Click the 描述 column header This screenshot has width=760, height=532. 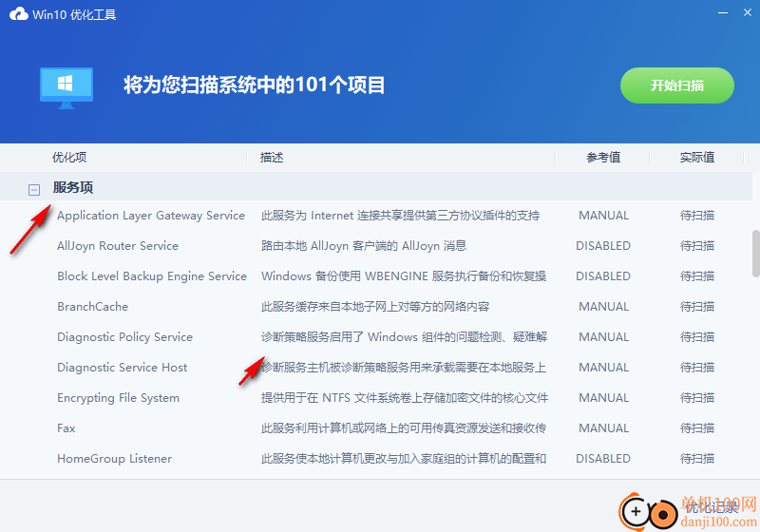click(x=272, y=158)
